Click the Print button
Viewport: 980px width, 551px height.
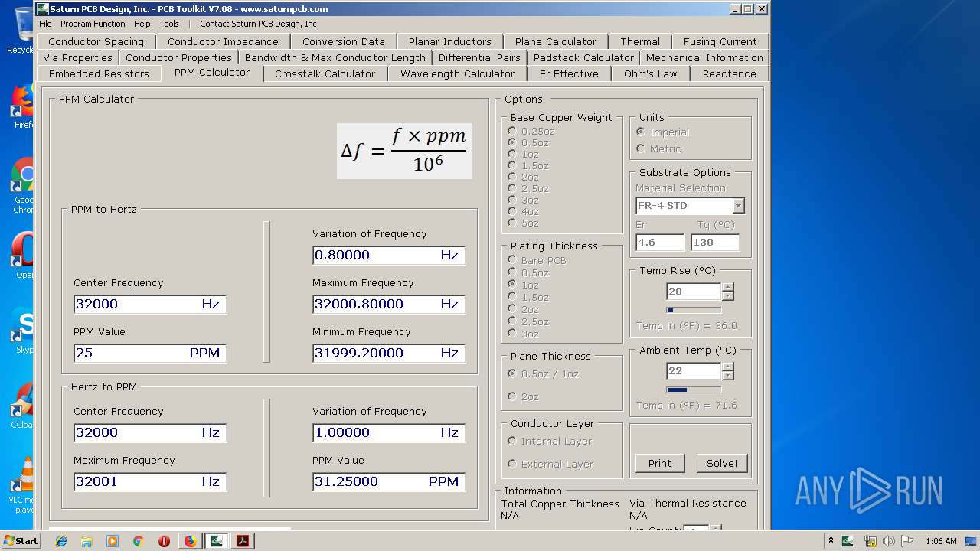click(x=660, y=463)
